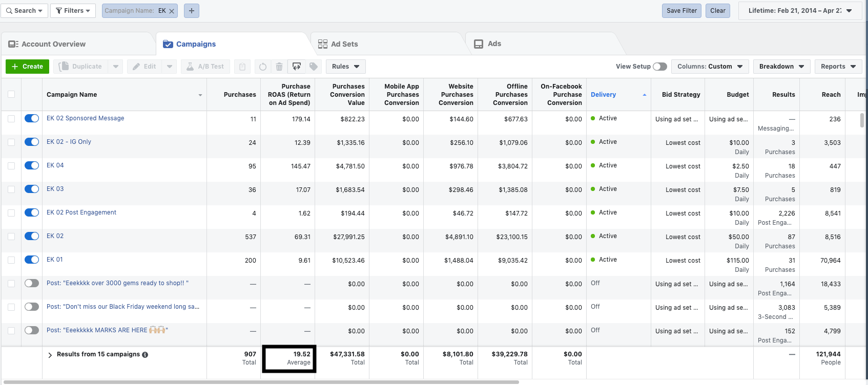Expand the Results from 15 campaigns row

pyautogui.click(x=50, y=355)
